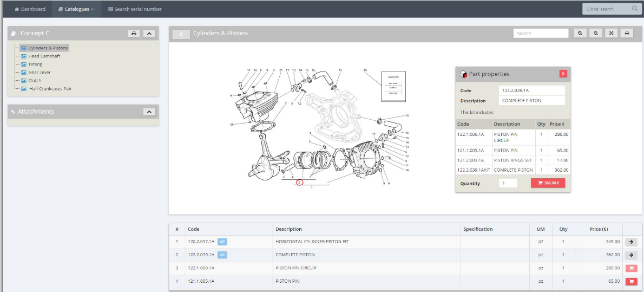This screenshot has width=644, height=292.
Task: Select Head Camshaft in the tree
Action: (44, 56)
